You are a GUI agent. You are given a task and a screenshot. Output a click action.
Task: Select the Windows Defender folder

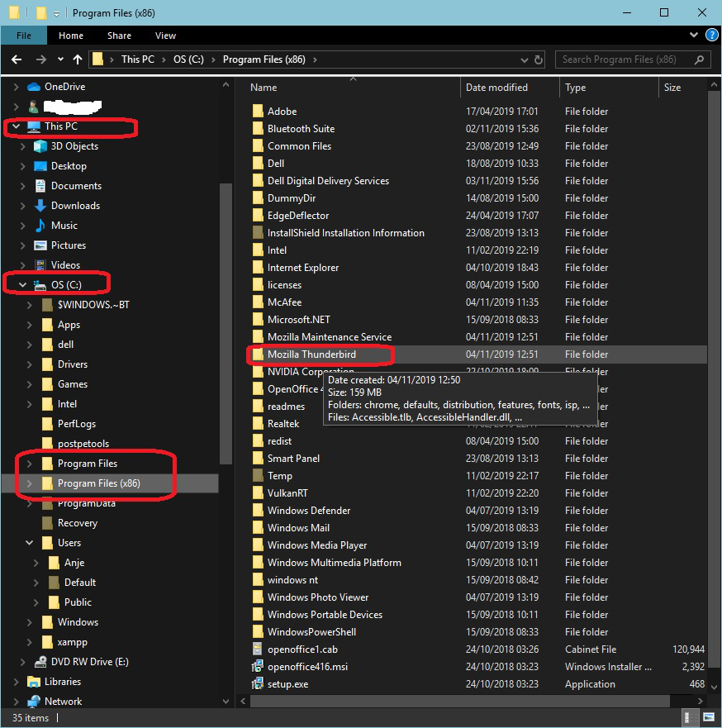(x=309, y=511)
